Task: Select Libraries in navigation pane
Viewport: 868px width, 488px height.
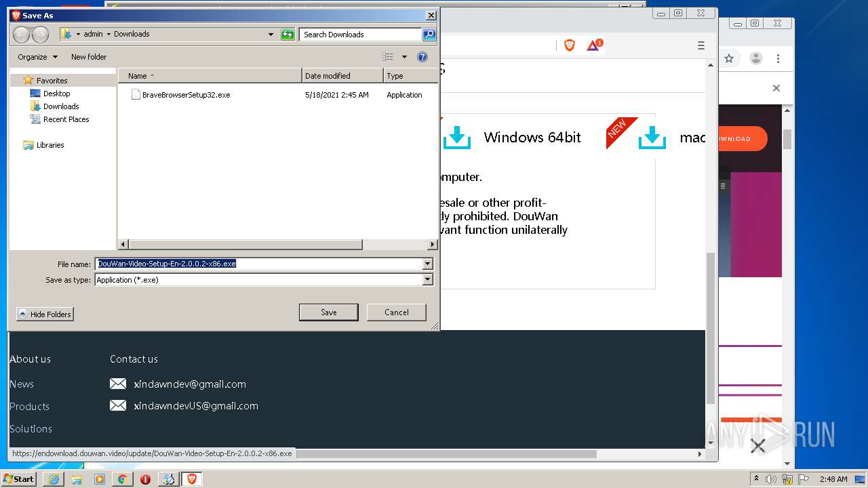Action: click(x=50, y=145)
